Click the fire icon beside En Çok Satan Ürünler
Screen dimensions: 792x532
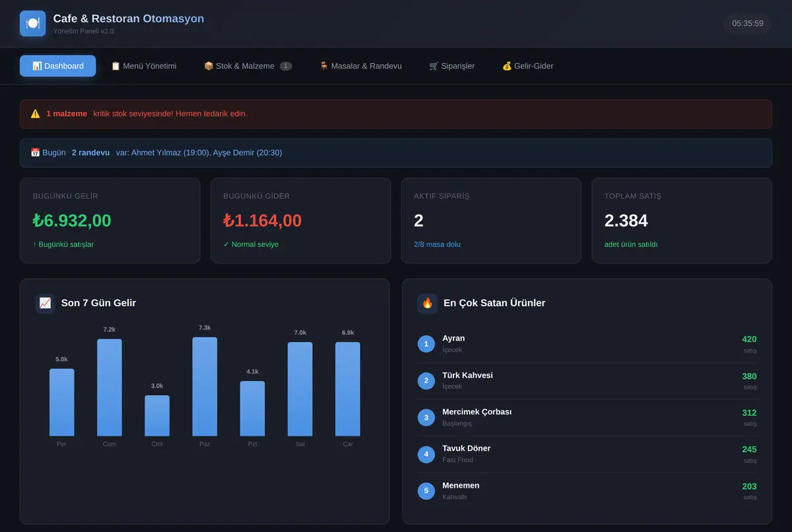coord(428,303)
